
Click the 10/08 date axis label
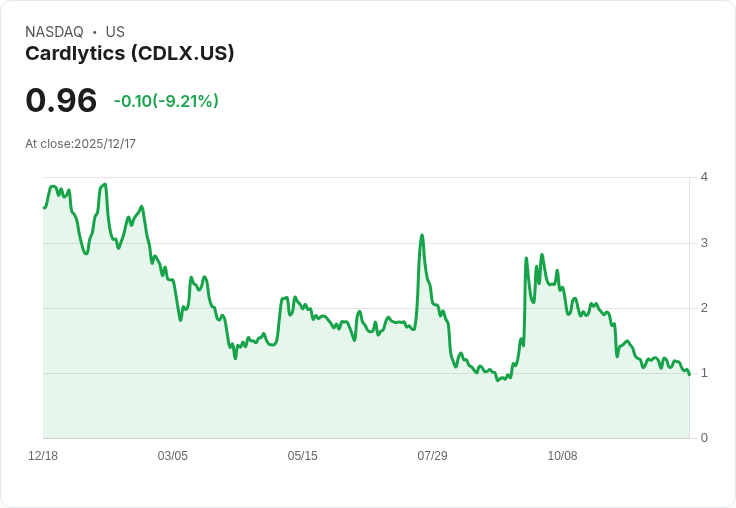point(562,456)
